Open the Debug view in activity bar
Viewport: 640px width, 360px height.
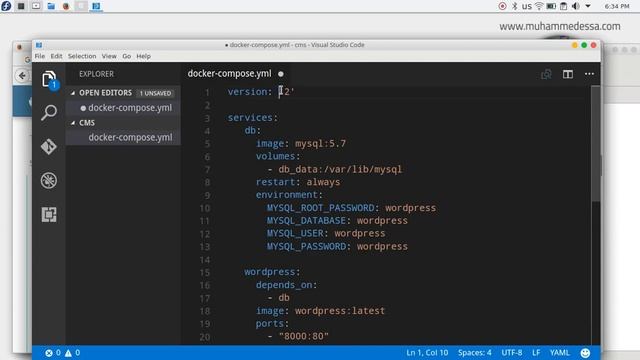tap(49, 180)
